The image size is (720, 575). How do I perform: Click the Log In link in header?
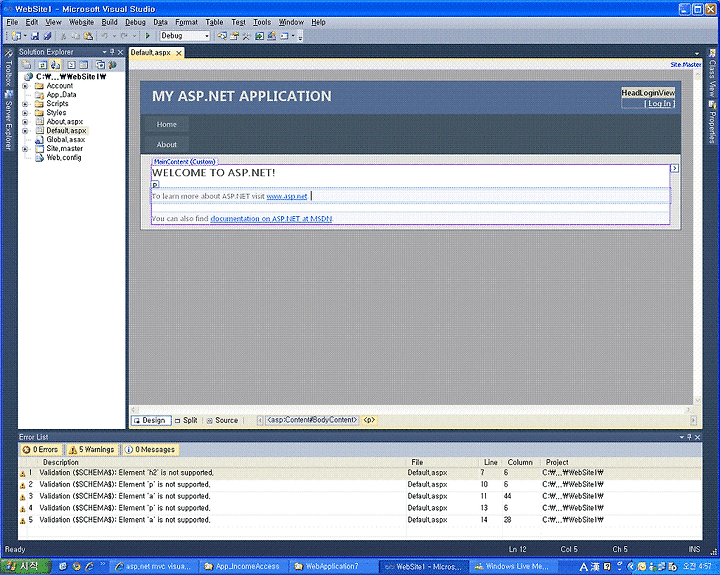(x=659, y=103)
